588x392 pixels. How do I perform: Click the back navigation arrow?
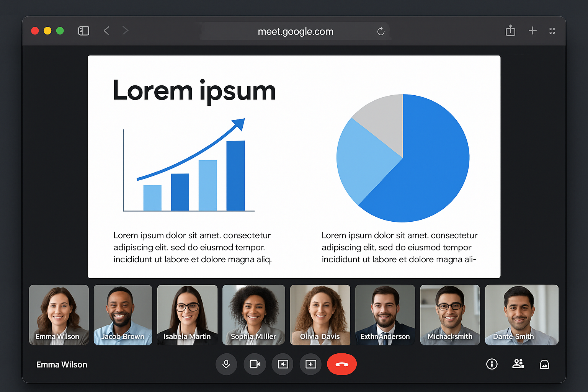tap(106, 31)
